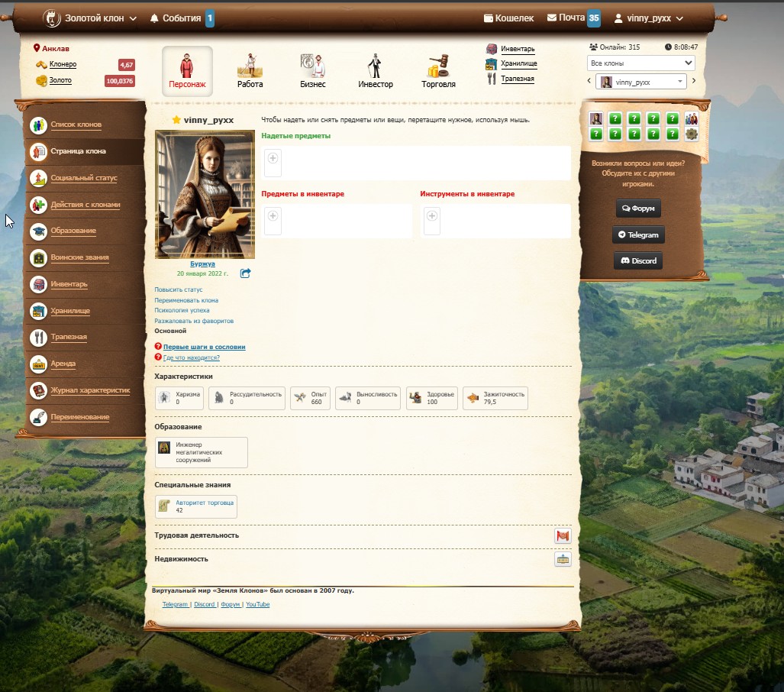Viewport: 784px width, 692px height.
Task: Open Воинские звания in the sidebar
Action: (79, 258)
